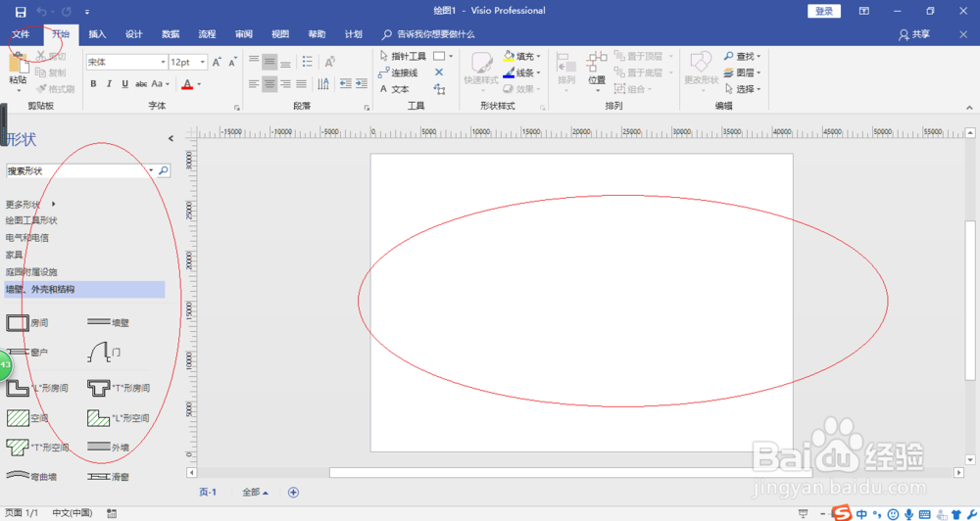Pick the L-shaped space ("L"形空间) shape

point(119,418)
